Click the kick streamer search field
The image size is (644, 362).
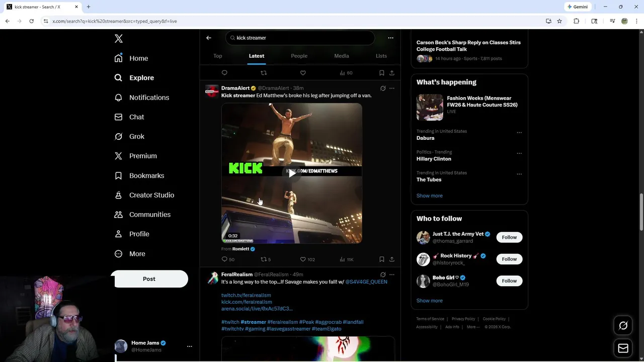(x=300, y=38)
